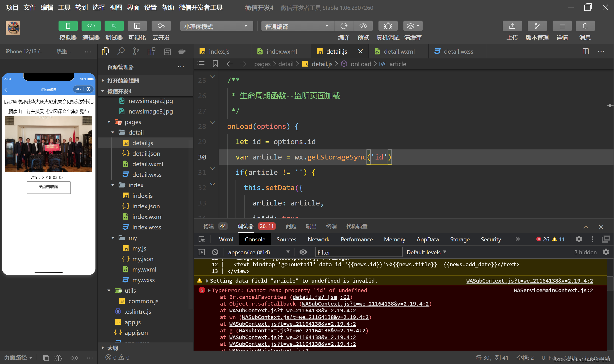Click the 点击收藏 button in simulator
Image resolution: width=614 pixels, height=364 pixels.
pyautogui.click(x=49, y=187)
